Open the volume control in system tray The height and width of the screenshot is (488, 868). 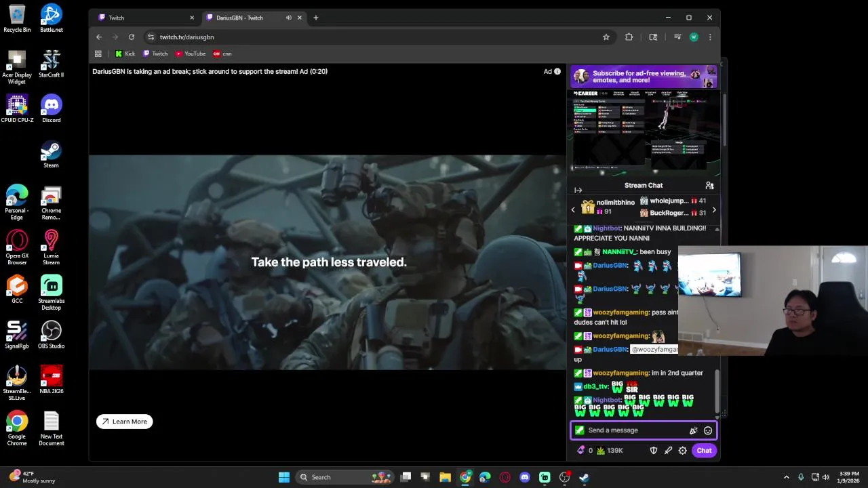(826, 477)
